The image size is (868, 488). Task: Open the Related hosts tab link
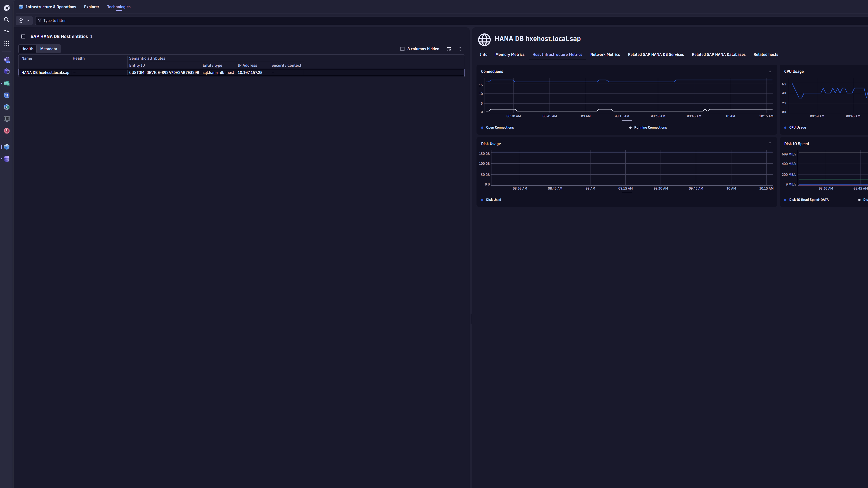[766, 54]
